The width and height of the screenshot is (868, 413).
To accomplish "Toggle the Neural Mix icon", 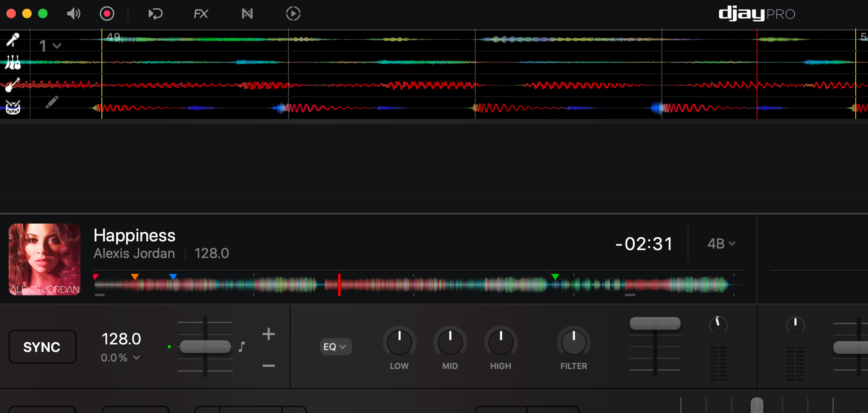I will [247, 14].
